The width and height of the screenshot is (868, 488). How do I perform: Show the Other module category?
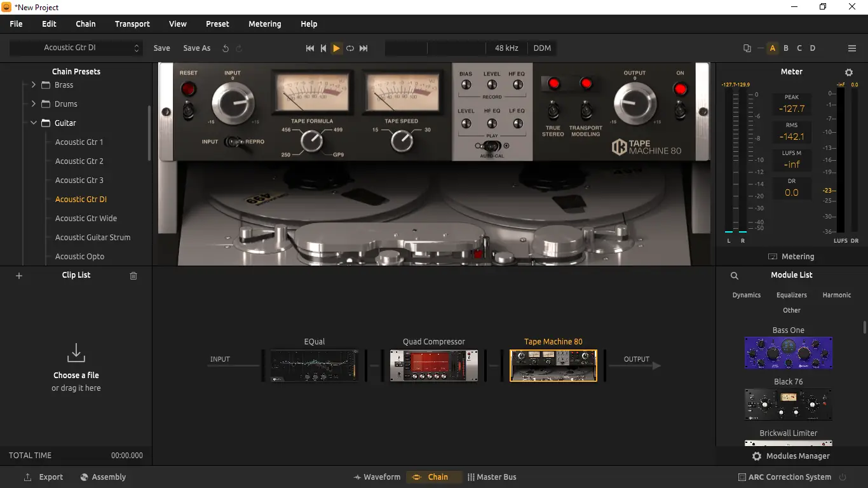(792, 311)
